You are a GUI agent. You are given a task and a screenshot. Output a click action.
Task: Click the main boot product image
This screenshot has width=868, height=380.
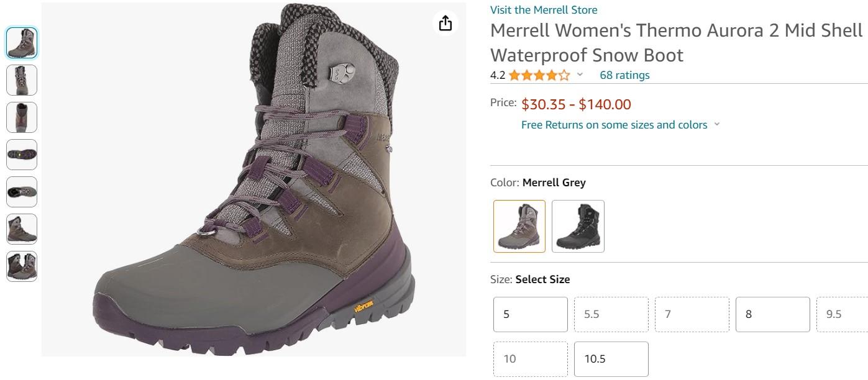click(x=254, y=180)
